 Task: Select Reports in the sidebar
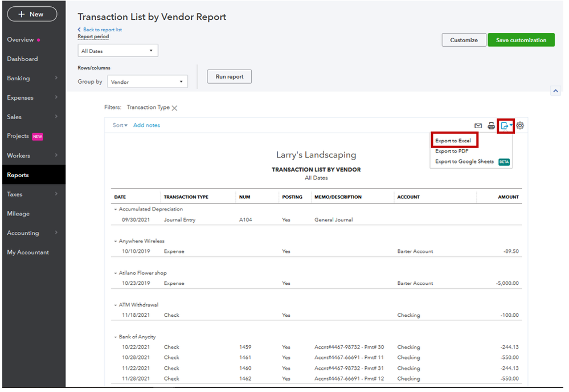pyautogui.click(x=34, y=175)
